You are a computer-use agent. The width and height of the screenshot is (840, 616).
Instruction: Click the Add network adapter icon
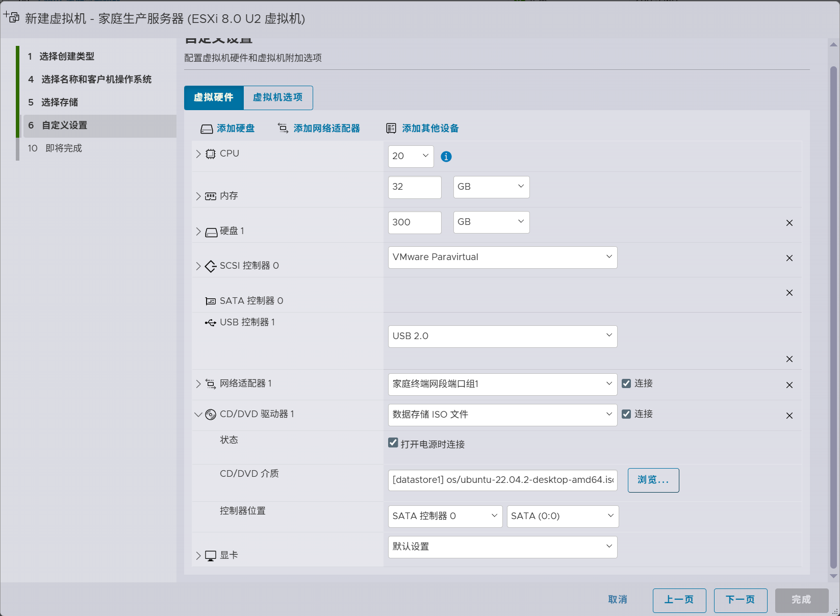click(x=283, y=128)
